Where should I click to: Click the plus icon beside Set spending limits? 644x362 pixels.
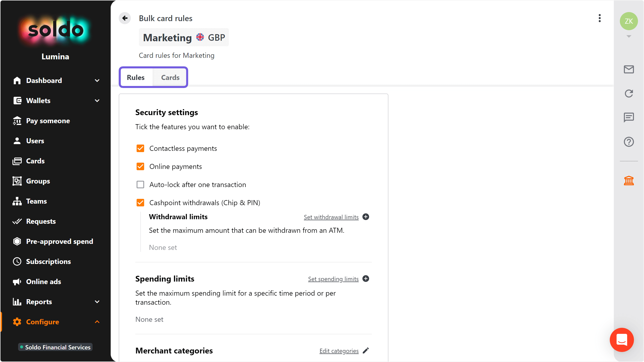366,279
